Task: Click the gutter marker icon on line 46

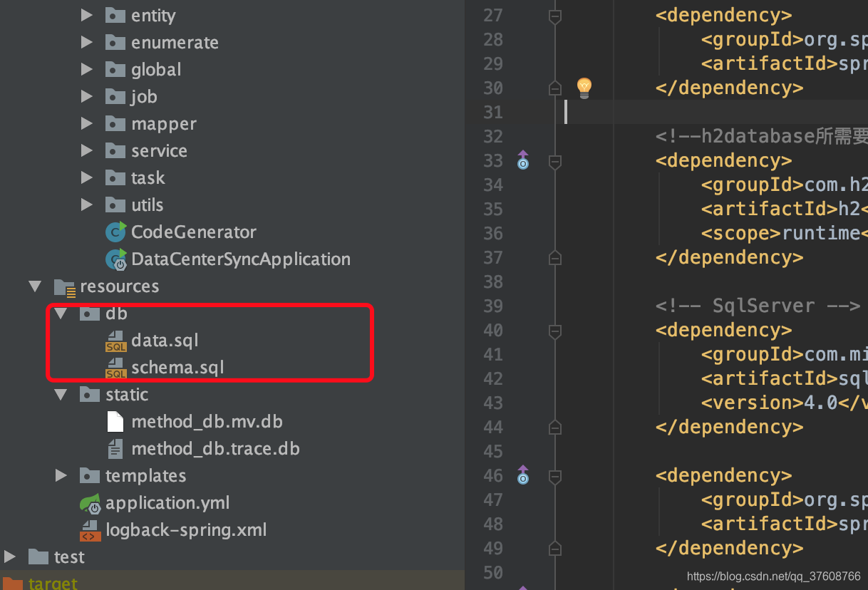Action: tap(523, 475)
